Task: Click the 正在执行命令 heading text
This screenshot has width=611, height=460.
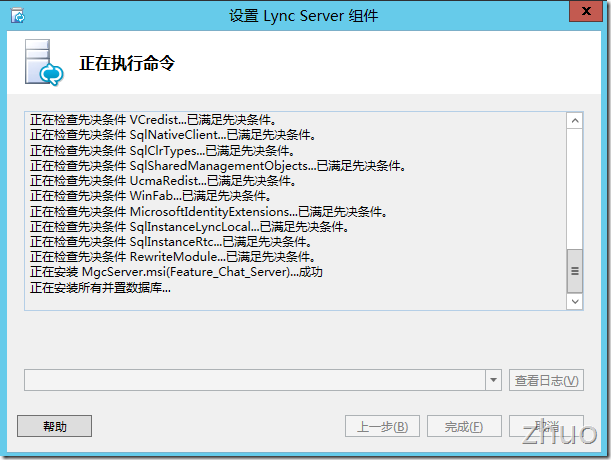Action: (x=127, y=63)
